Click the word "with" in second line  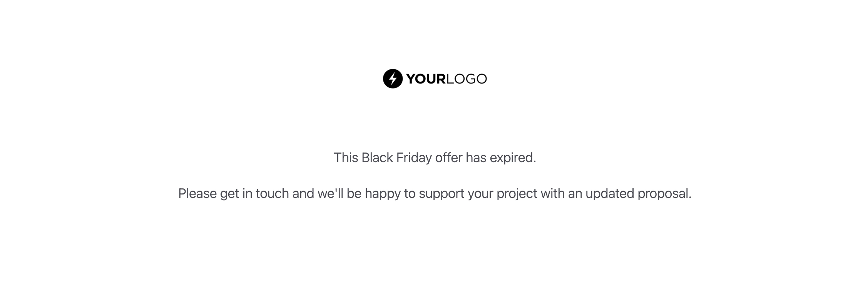point(552,194)
